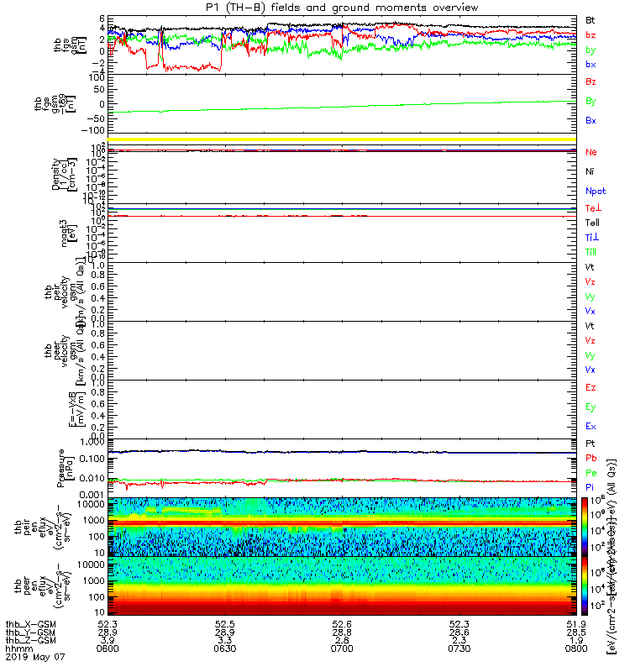Screen dimensions: 630x672
Task: Click the electron spectrogram panel
Action: 342,585
